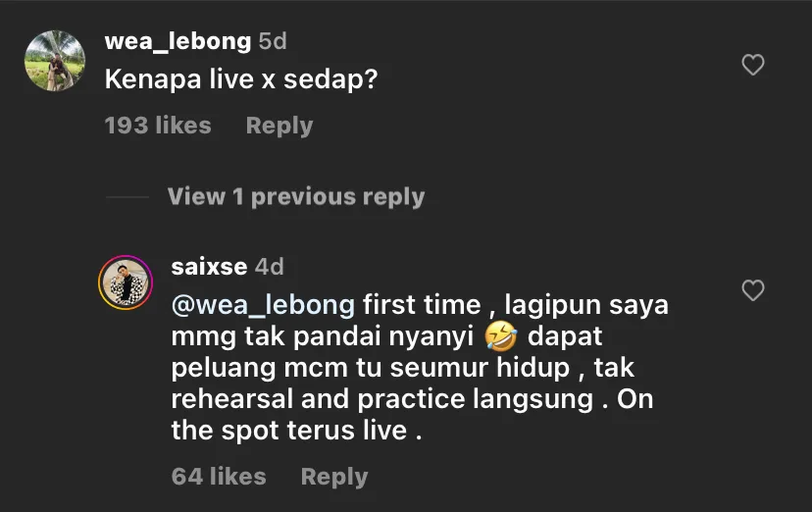Viewport: 812px width, 512px height.
Task: Open saixse's story-ringed avatar
Action: click(126, 283)
